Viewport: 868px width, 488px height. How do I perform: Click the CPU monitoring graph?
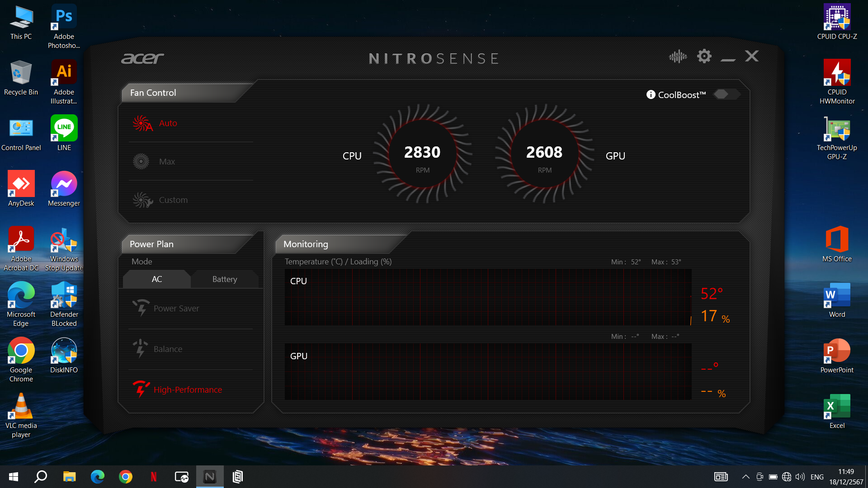(x=488, y=297)
